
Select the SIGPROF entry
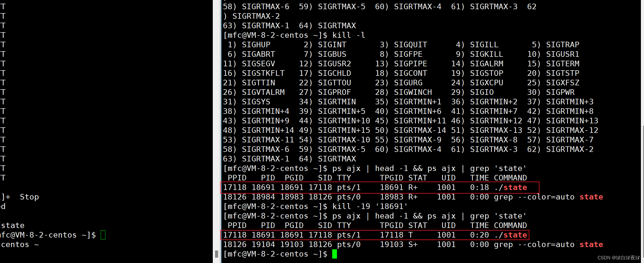point(325,92)
